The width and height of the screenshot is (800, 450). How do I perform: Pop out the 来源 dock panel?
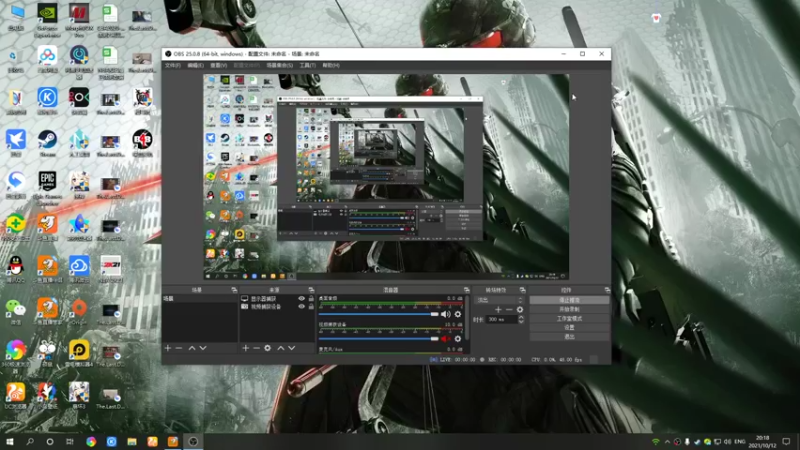pos(311,290)
